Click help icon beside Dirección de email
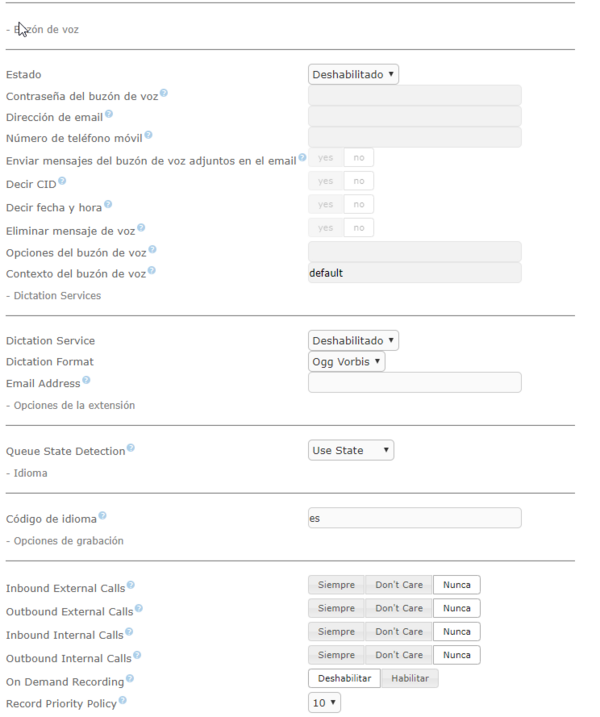 (x=109, y=114)
